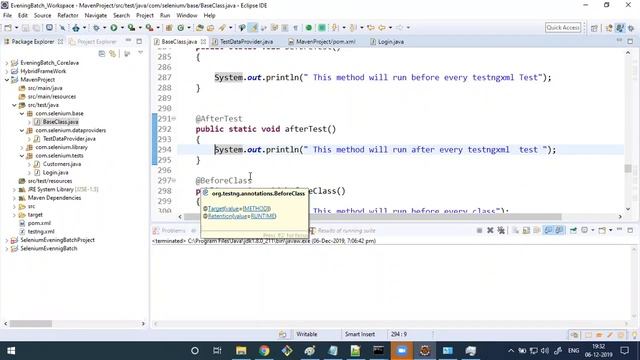Click the Back navigation arrow icon
640x360 pixels.
[x=382, y=28]
